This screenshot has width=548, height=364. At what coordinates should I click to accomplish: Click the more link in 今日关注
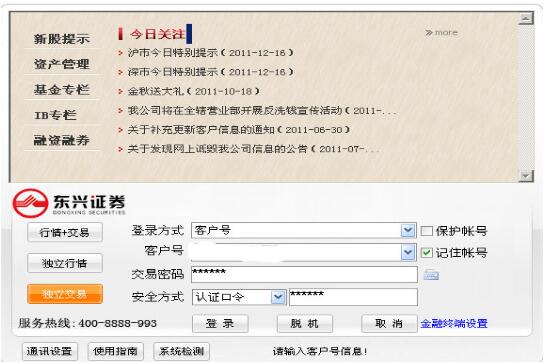pyautogui.click(x=442, y=33)
